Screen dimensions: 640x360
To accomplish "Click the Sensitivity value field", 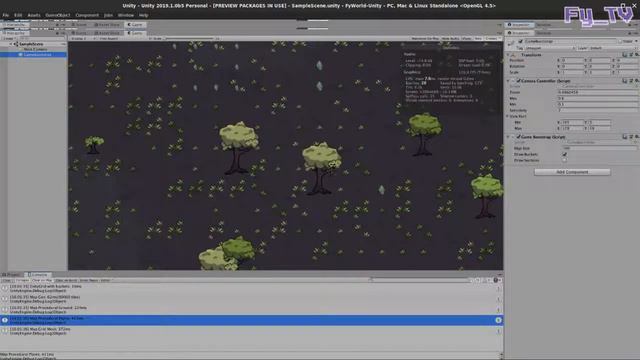I will coord(598,110).
